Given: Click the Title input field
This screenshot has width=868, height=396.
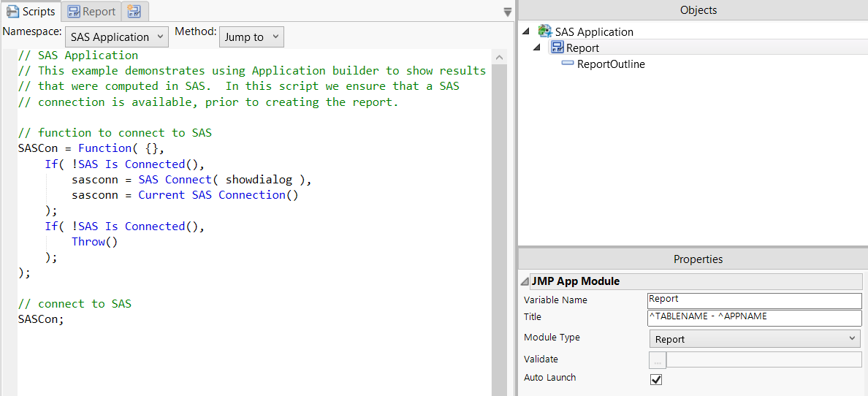Looking at the screenshot, I should pos(754,318).
